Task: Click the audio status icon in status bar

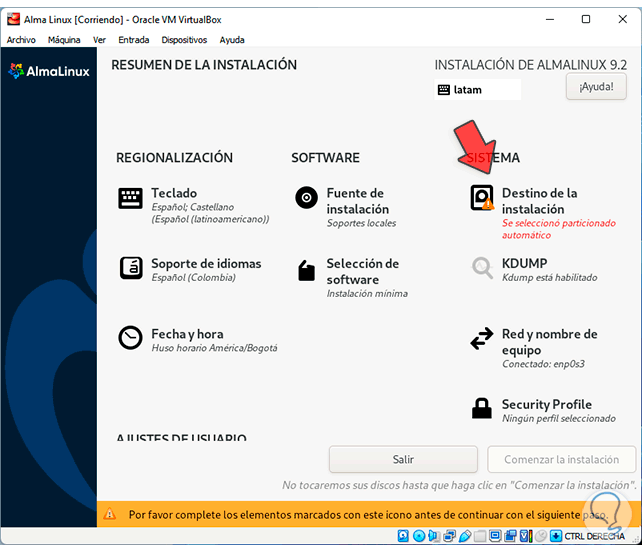Action: [434, 536]
